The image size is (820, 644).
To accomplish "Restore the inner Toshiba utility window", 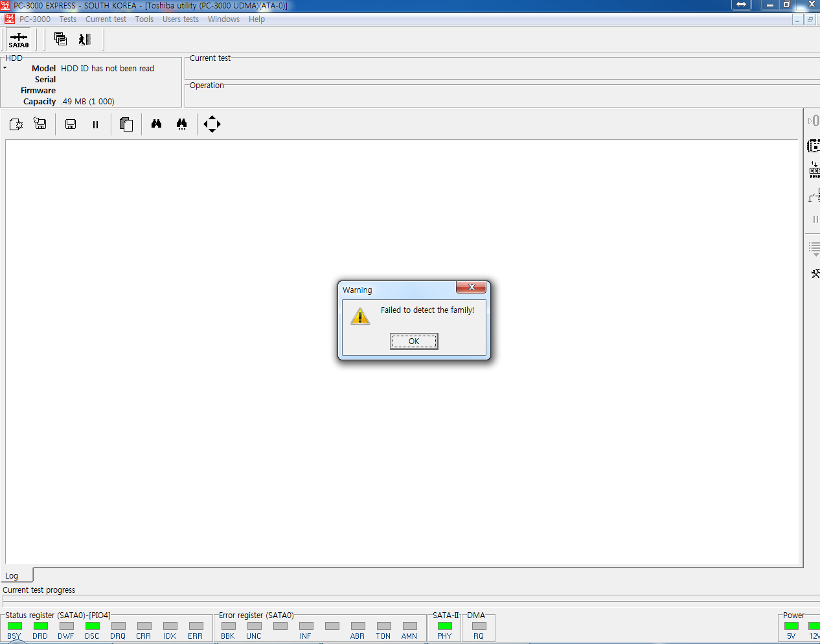I will click(x=810, y=20).
